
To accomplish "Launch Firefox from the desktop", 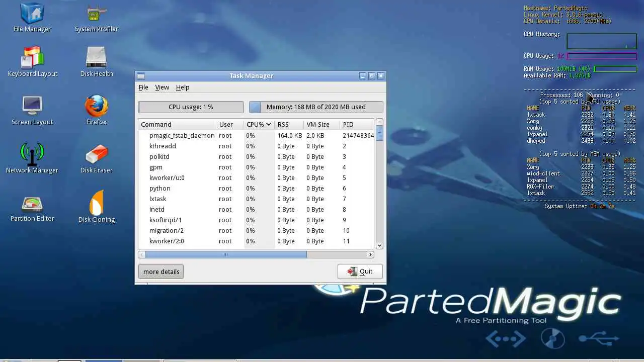I will pyautogui.click(x=96, y=111).
